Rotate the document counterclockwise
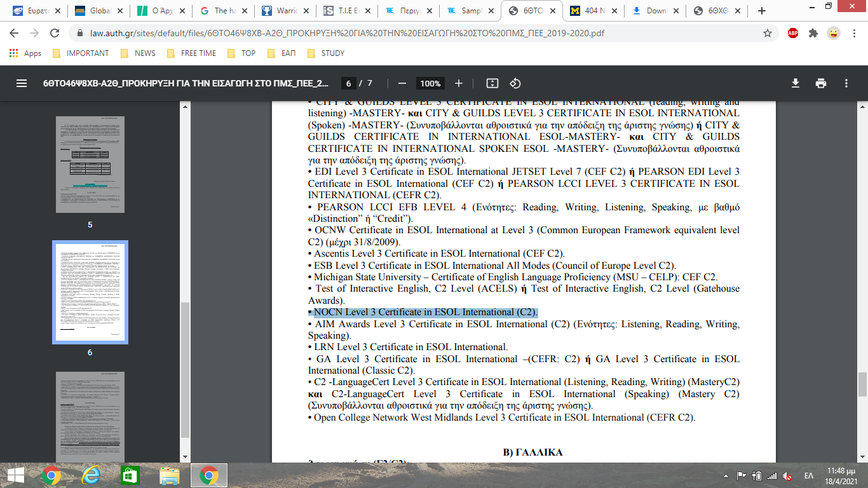The height and width of the screenshot is (488, 868). click(x=515, y=83)
